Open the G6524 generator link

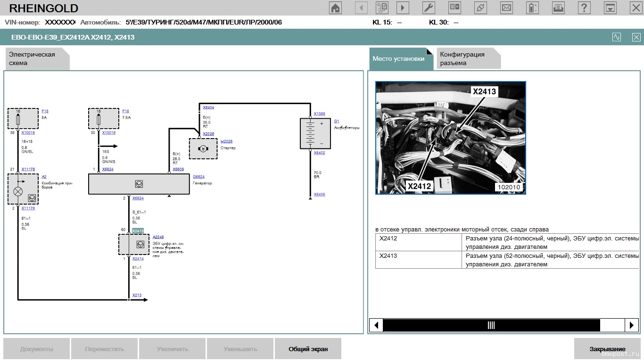tap(198, 177)
